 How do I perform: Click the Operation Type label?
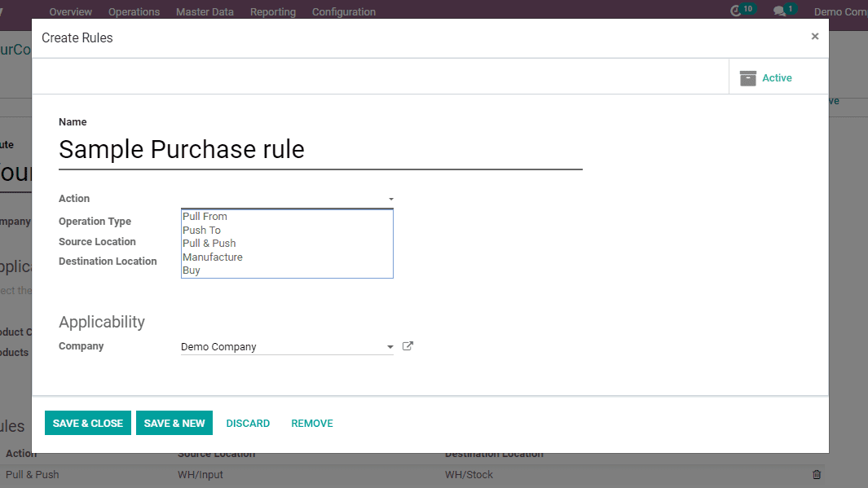click(95, 222)
